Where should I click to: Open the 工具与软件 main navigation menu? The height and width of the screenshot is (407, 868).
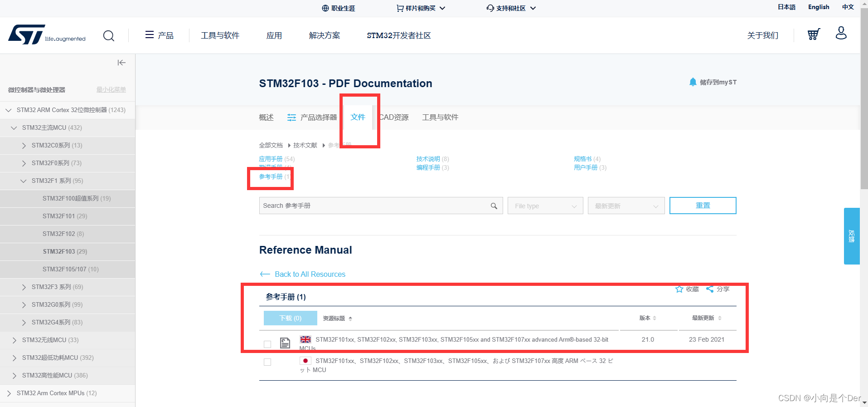click(x=220, y=35)
